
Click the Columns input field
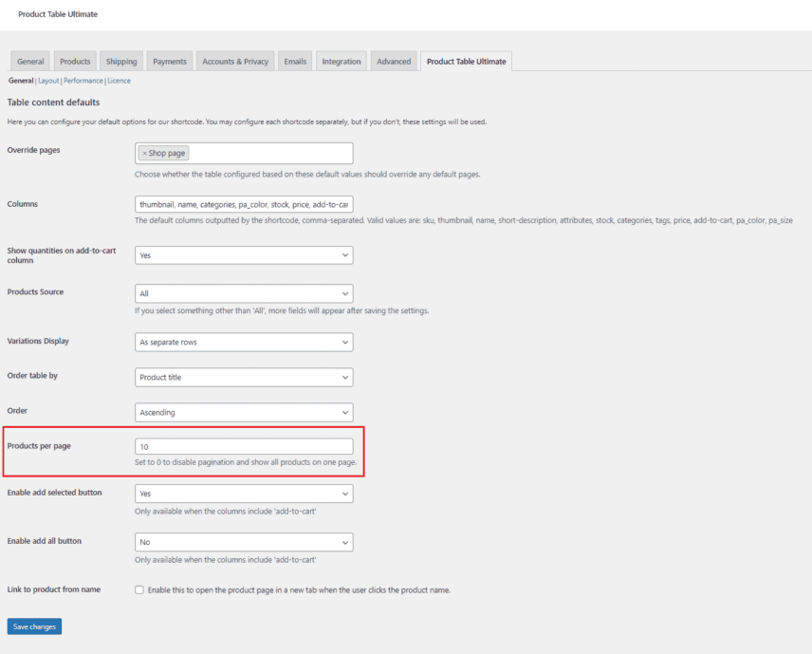[x=243, y=203]
